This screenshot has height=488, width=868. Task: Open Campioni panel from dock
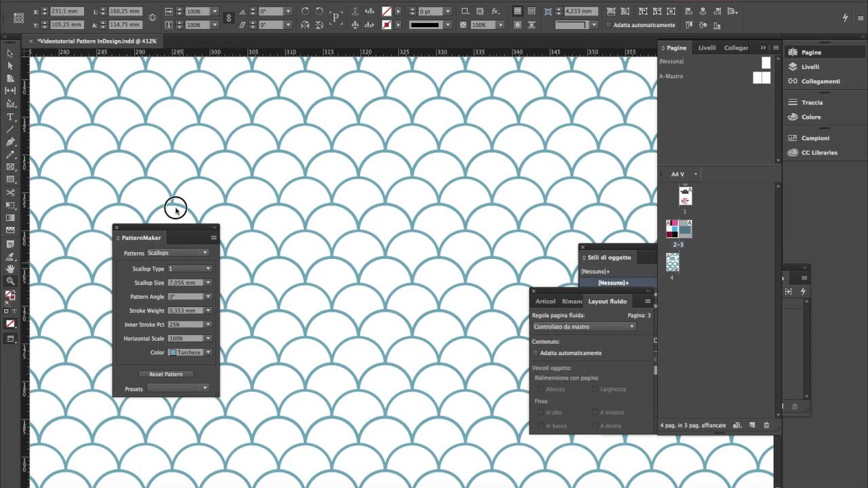click(815, 138)
